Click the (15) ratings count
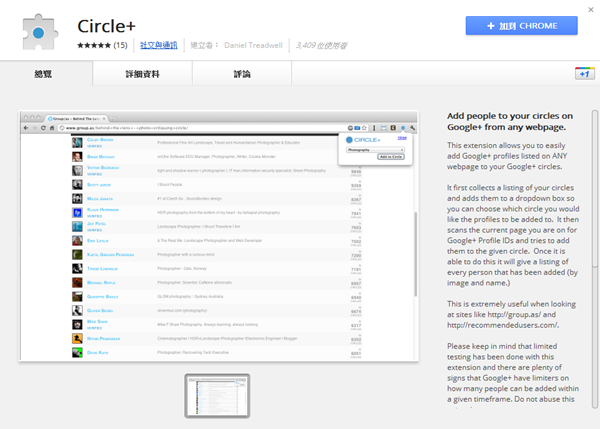 [x=120, y=45]
